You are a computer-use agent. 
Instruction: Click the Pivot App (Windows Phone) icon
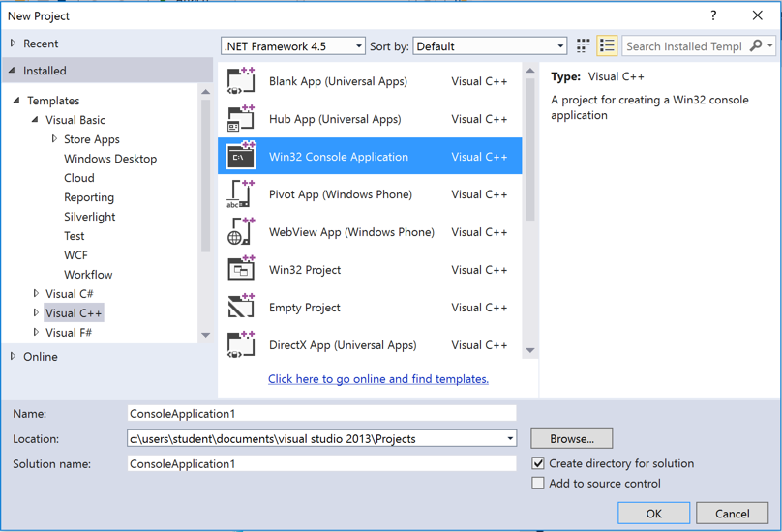[241, 194]
